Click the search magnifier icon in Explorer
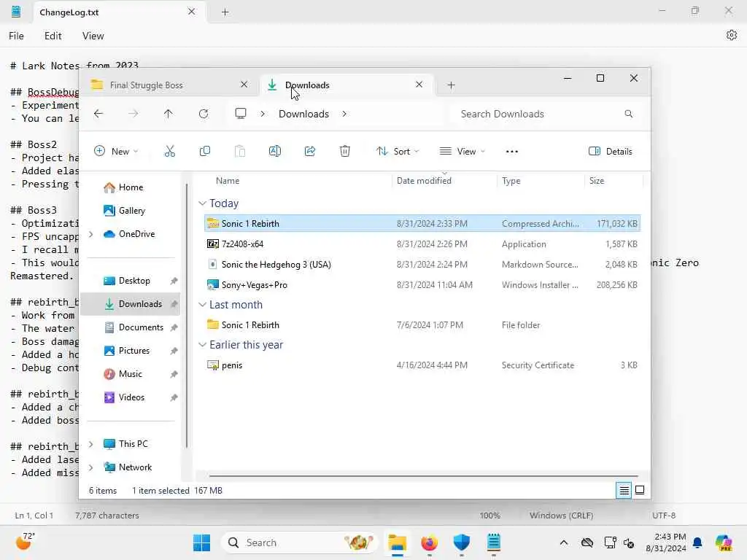Image resolution: width=747 pixels, height=560 pixels. [x=628, y=114]
